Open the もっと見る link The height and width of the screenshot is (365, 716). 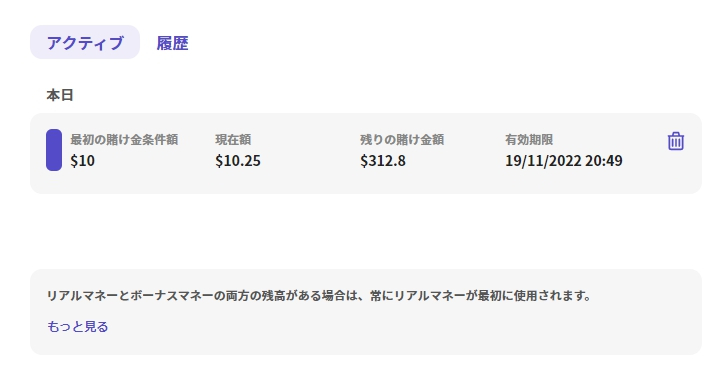click(78, 327)
